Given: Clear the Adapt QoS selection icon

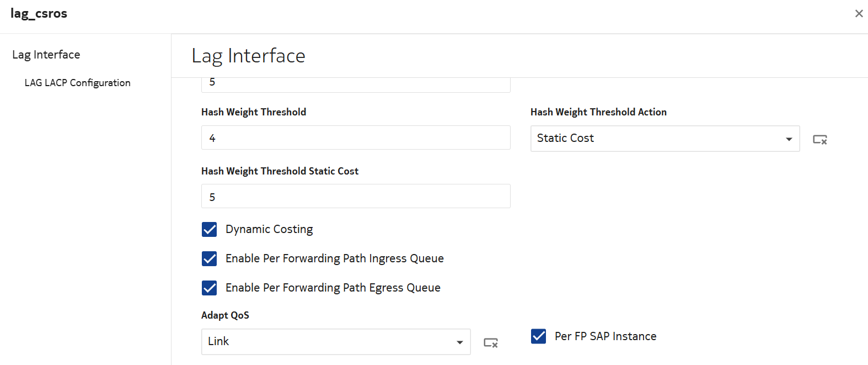Looking at the screenshot, I should (491, 343).
